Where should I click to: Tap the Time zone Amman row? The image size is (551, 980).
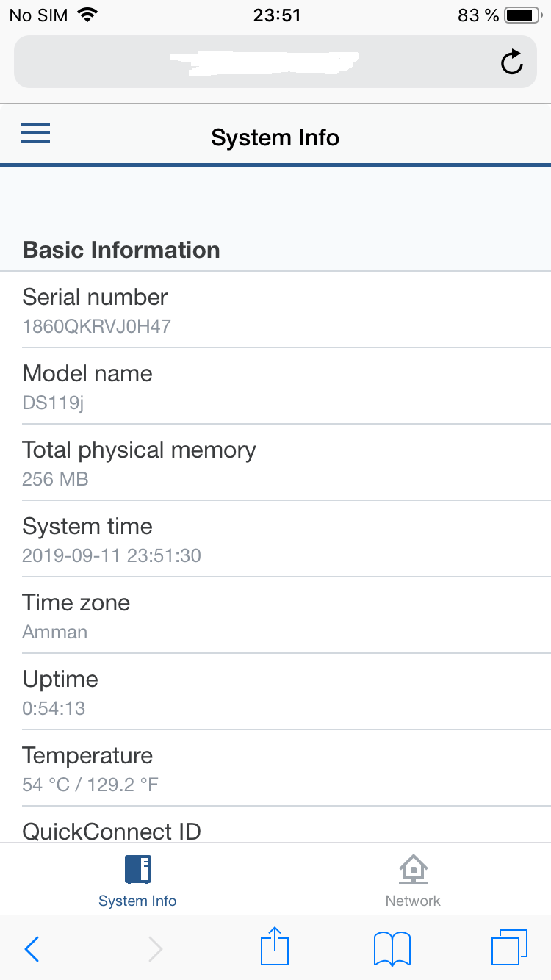point(275,616)
